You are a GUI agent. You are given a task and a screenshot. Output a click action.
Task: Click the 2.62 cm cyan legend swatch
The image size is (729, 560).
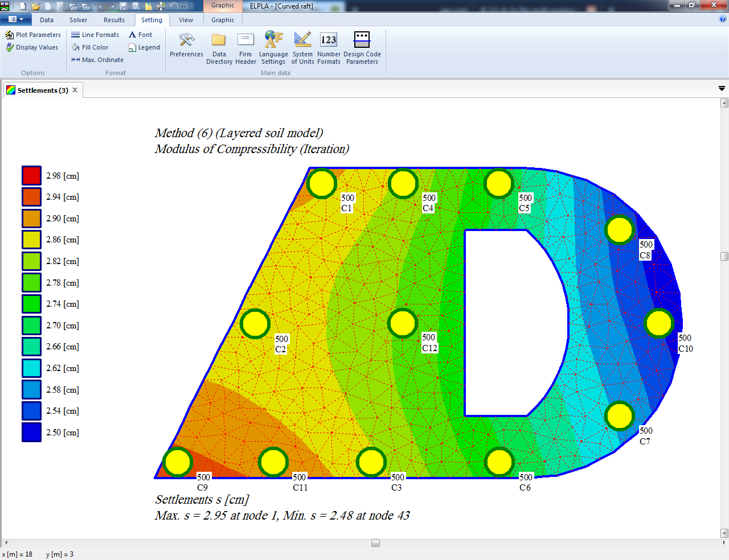pos(32,368)
